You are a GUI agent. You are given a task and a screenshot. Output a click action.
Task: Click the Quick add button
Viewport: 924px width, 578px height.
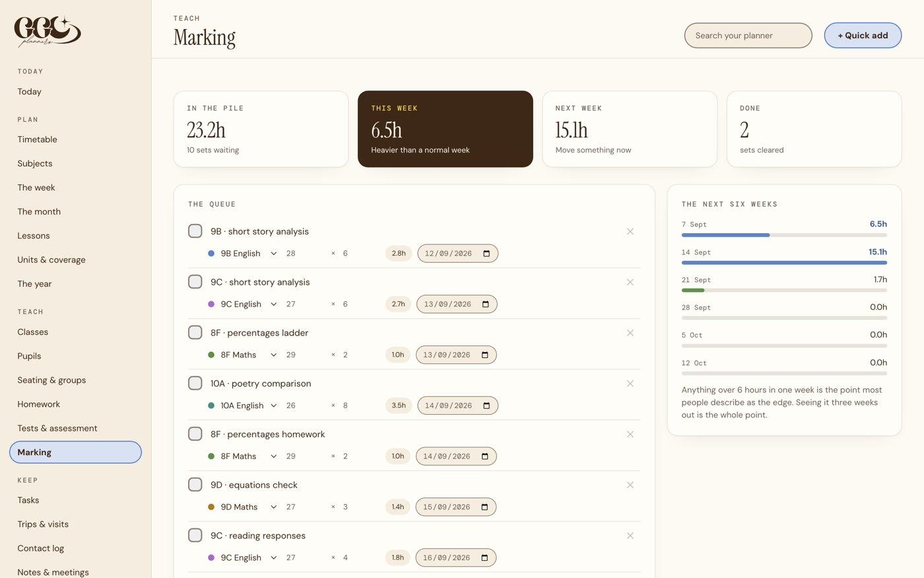coord(863,36)
